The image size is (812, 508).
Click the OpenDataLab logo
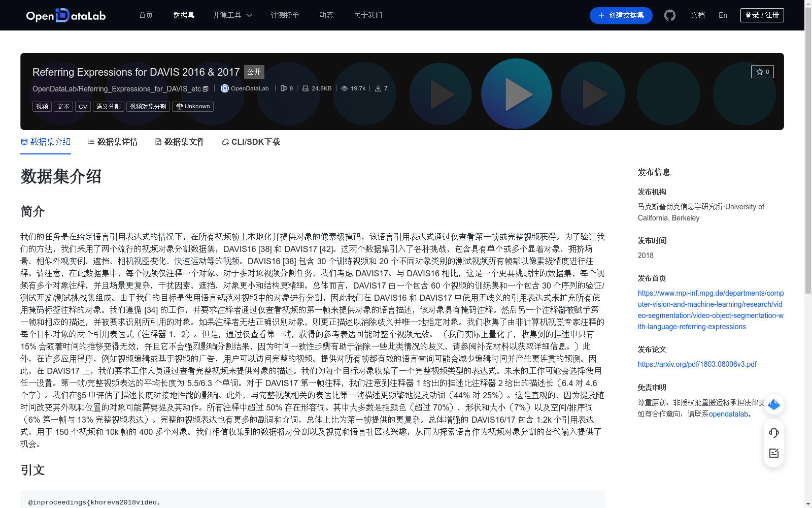click(x=66, y=15)
